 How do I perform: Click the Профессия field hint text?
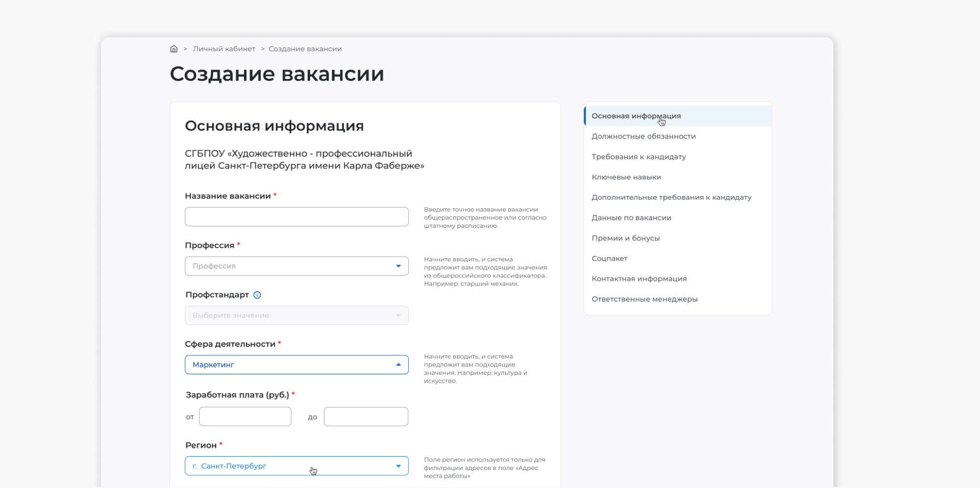(x=486, y=271)
